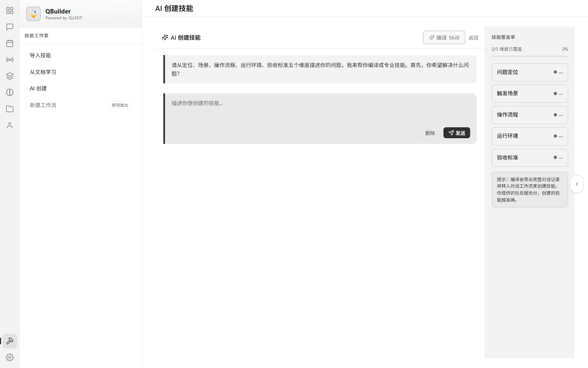Image resolution: width=588 pixels, height=368 pixels.
Task: Click the 技能工作室 header text
Action: (x=36, y=36)
